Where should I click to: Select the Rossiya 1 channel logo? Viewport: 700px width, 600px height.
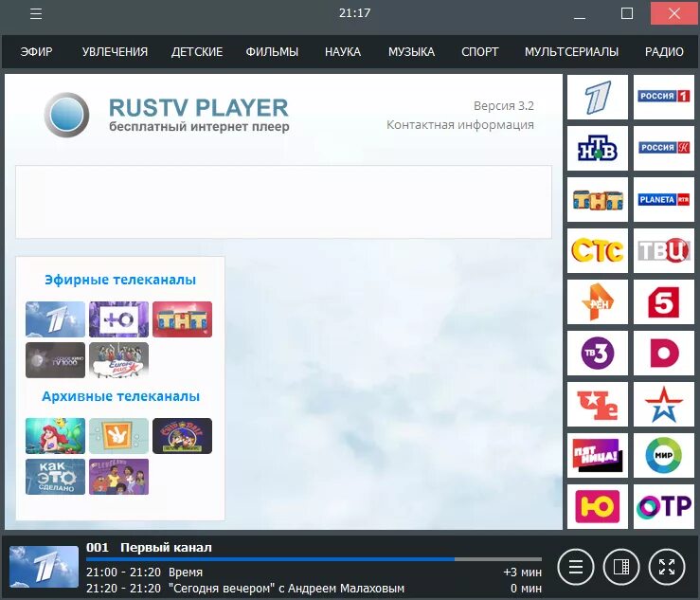(664, 97)
